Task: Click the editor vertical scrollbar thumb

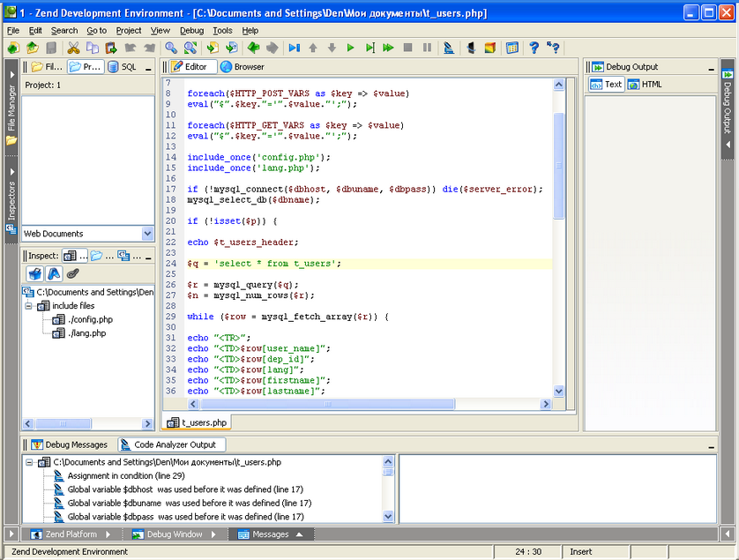Action: tap(559, 166)
